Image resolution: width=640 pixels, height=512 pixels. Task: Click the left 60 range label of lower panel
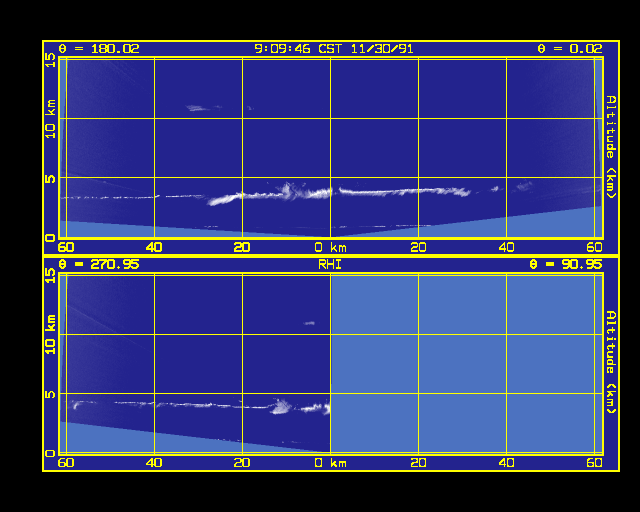[x=66, y=463]
